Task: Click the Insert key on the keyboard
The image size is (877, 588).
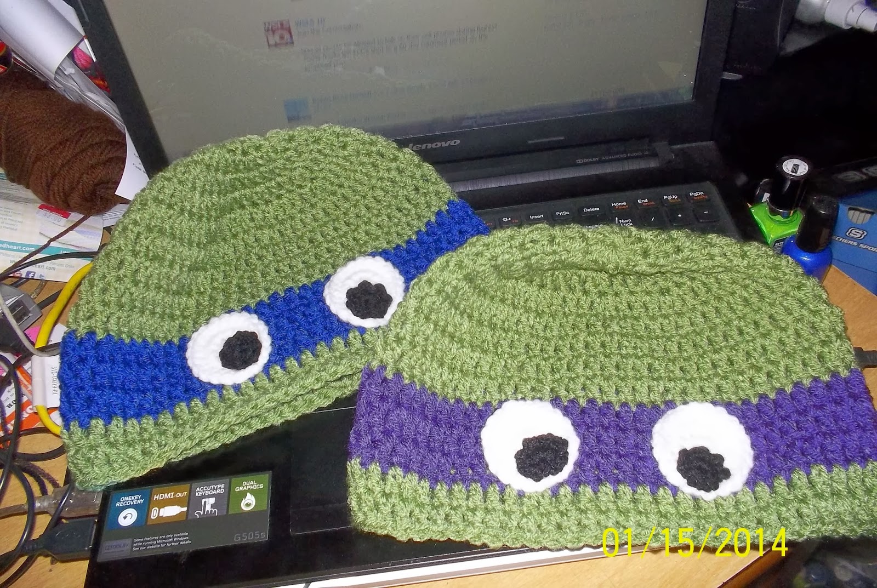Action: (x=536, y=218)
